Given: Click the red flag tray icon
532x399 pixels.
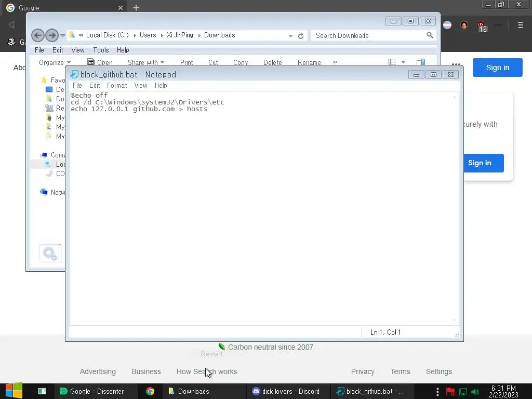Looking at the screenshot, I should (x=450, y=392).
